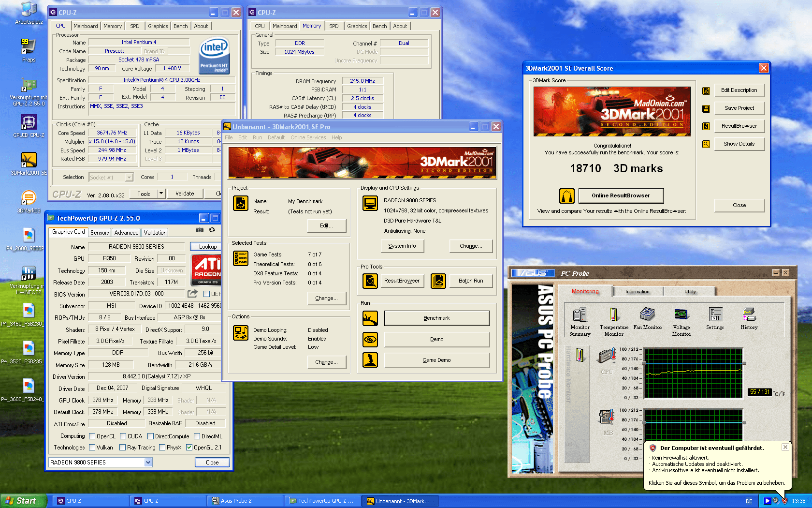Open Fraps desktop shortcut

tap(29, 50)
